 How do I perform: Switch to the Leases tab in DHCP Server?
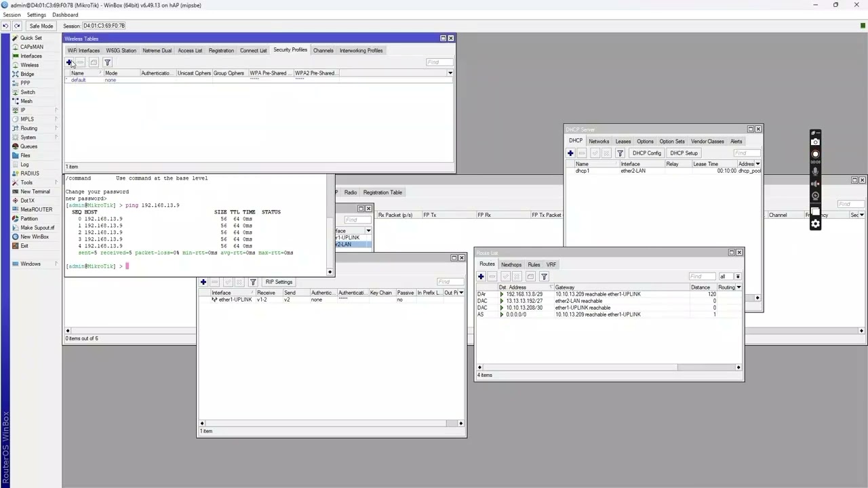tap(623, 141)
